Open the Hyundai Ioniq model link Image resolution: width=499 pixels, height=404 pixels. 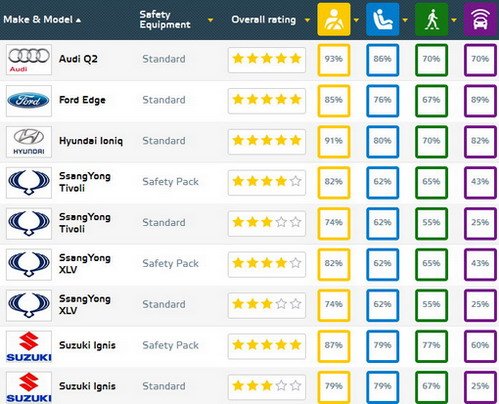(x=91, y=141)
